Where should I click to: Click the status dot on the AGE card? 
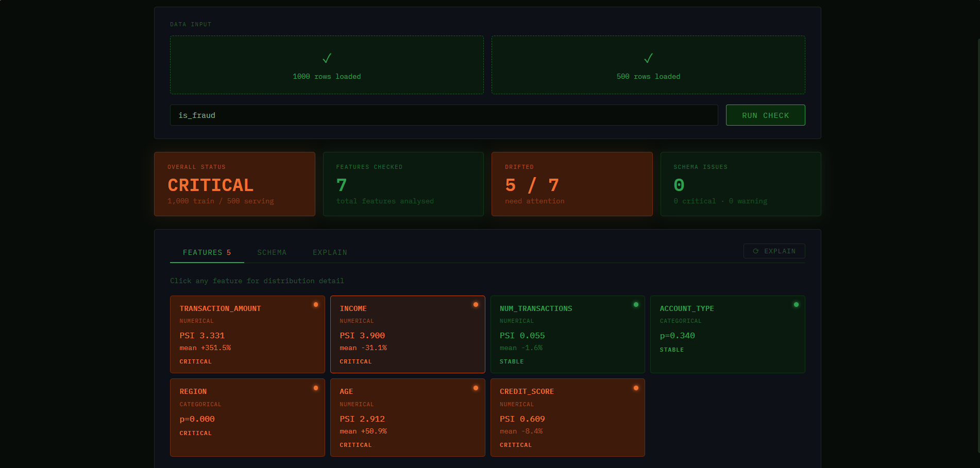pos(476,388)
